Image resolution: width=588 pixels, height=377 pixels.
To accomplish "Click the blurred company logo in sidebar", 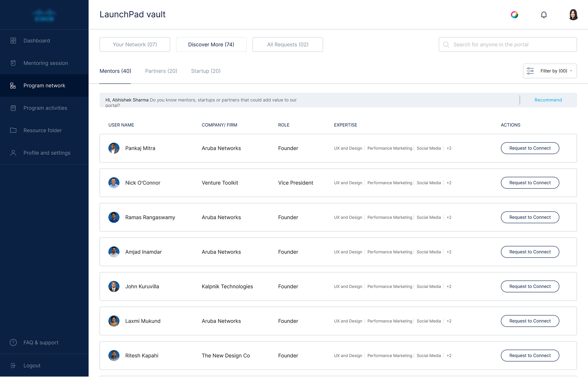I will click(x=44, y=15).
